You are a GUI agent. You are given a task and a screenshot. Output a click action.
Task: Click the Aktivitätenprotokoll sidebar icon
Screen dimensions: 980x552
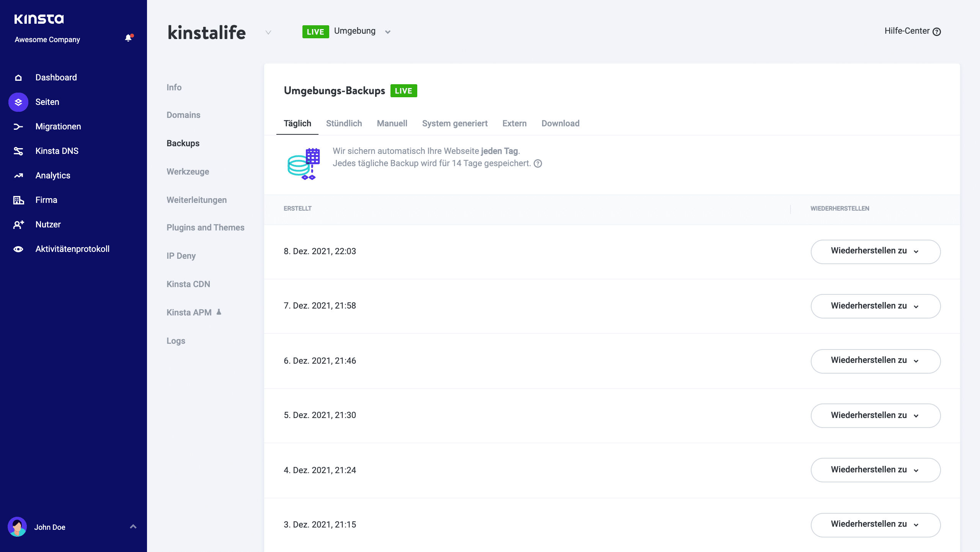click(x=19, y=249)
